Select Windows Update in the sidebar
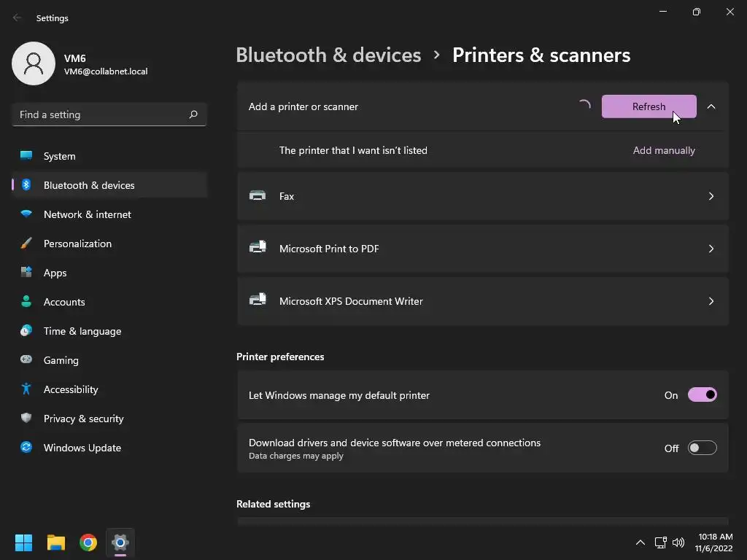The image size is (747, 560). [x=82, y=448]
